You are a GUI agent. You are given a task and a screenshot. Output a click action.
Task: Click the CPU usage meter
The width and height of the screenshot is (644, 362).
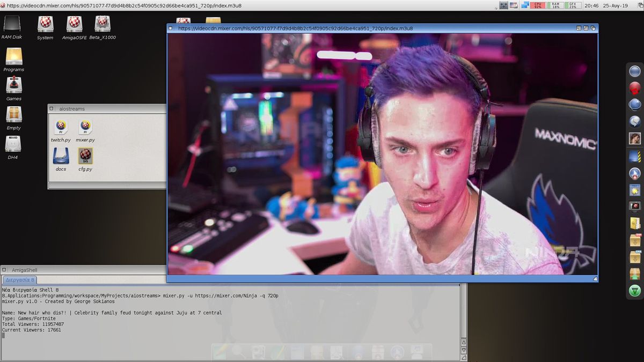pos(538,5)
